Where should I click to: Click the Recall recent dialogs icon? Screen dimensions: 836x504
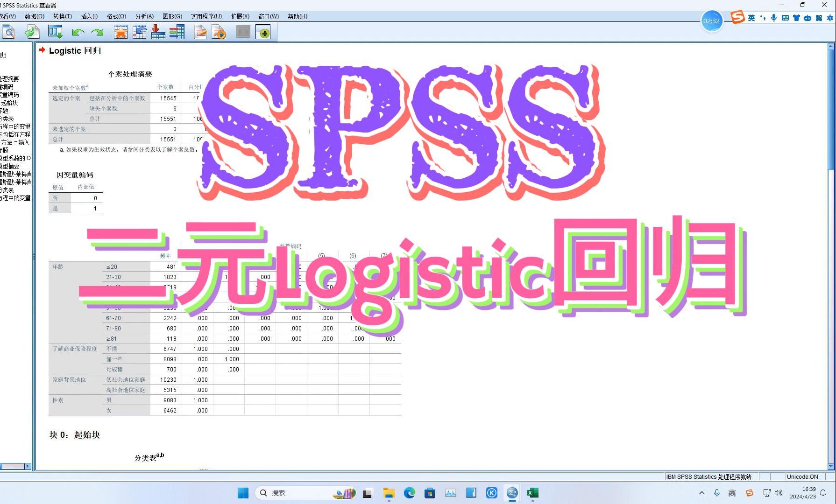click(55, 32)
